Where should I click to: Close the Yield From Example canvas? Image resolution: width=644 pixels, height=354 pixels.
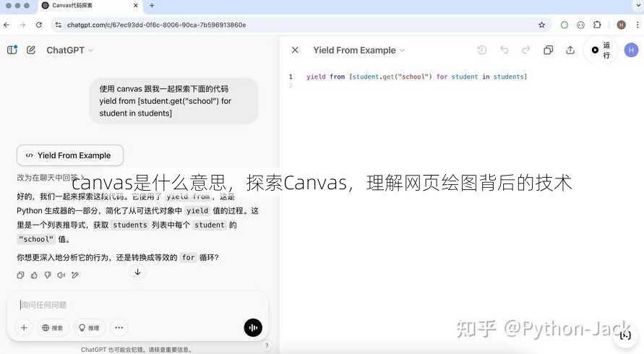tap(295, 50)
